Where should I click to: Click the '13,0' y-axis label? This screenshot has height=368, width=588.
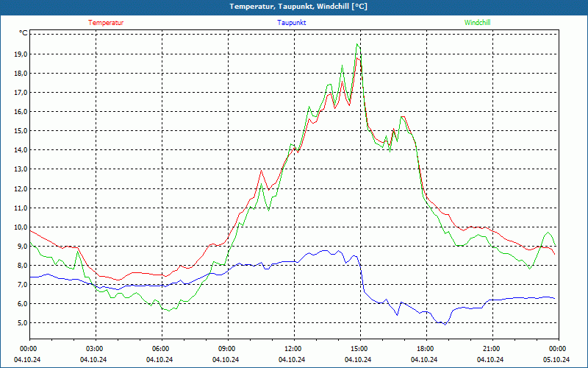tap(21, 169)
